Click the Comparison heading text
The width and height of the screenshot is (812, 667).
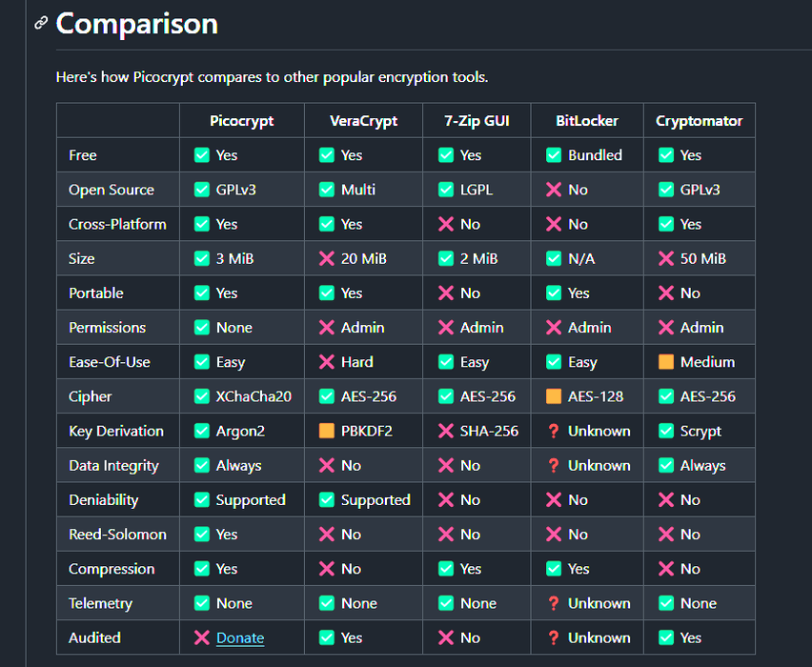(x=137, y=23)
